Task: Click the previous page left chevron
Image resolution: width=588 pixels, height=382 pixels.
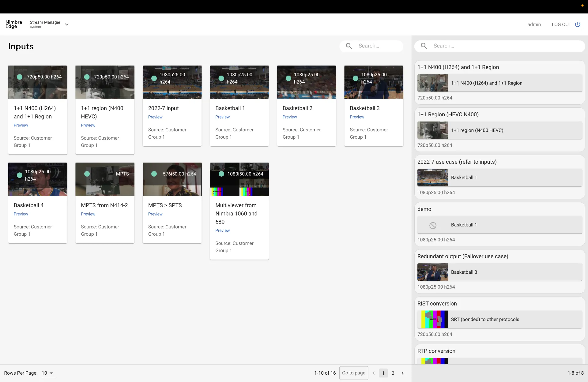Action: click(374, 373)
